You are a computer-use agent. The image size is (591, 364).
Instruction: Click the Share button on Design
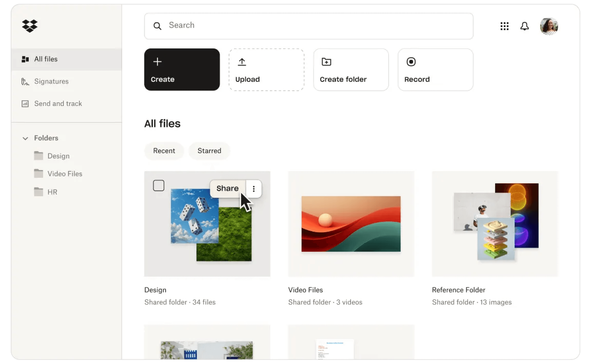point(227,188)
